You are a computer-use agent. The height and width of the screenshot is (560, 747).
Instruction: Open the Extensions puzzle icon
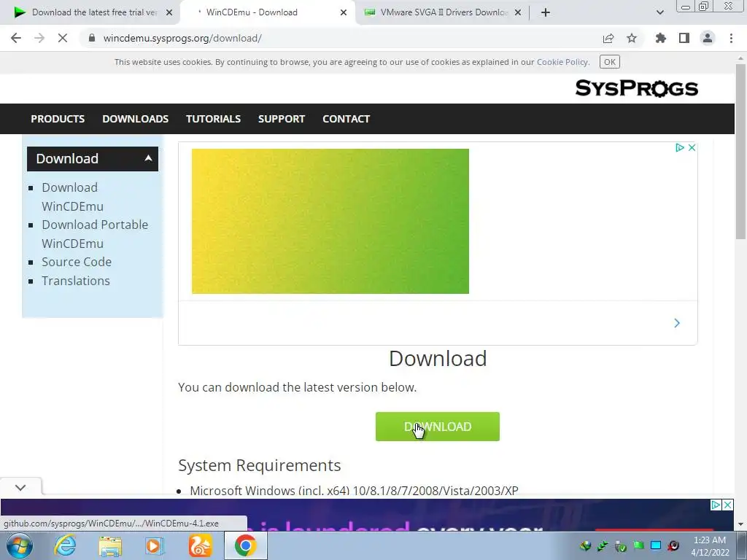[x=661, y=38]
